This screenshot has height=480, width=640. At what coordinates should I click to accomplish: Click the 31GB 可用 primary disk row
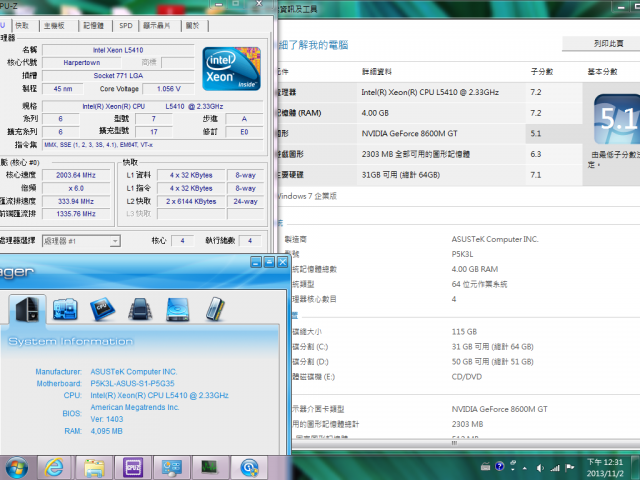(429, 175)
